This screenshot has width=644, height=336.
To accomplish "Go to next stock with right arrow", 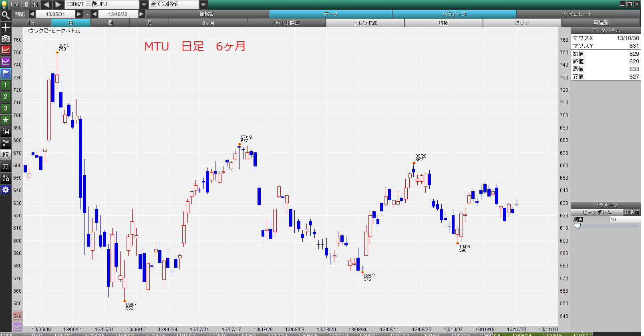I will click(58, 4).
